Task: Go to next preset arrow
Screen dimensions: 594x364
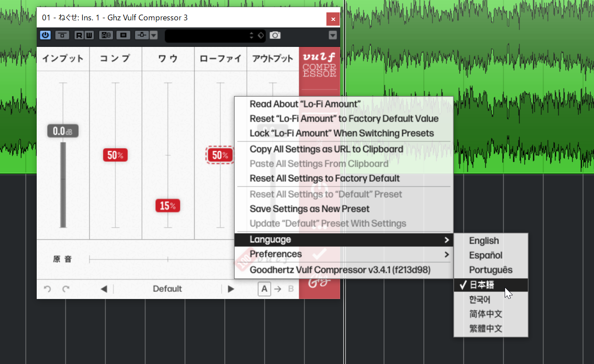Action: click(x=231, y=289)
